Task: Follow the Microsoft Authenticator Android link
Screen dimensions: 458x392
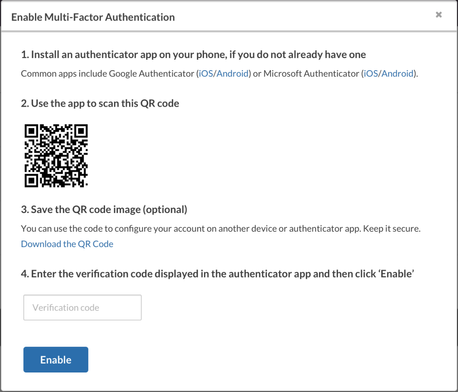Action: coord(397,73)
